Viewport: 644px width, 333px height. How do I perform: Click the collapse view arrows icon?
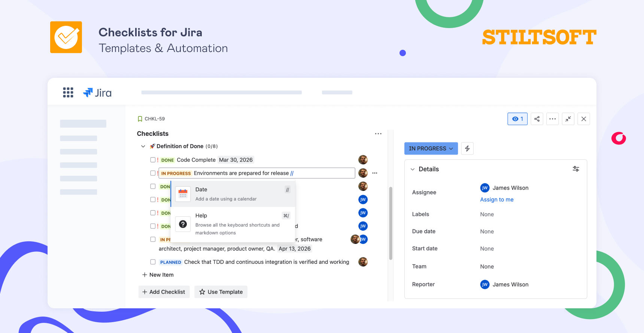tap(568, 119)
